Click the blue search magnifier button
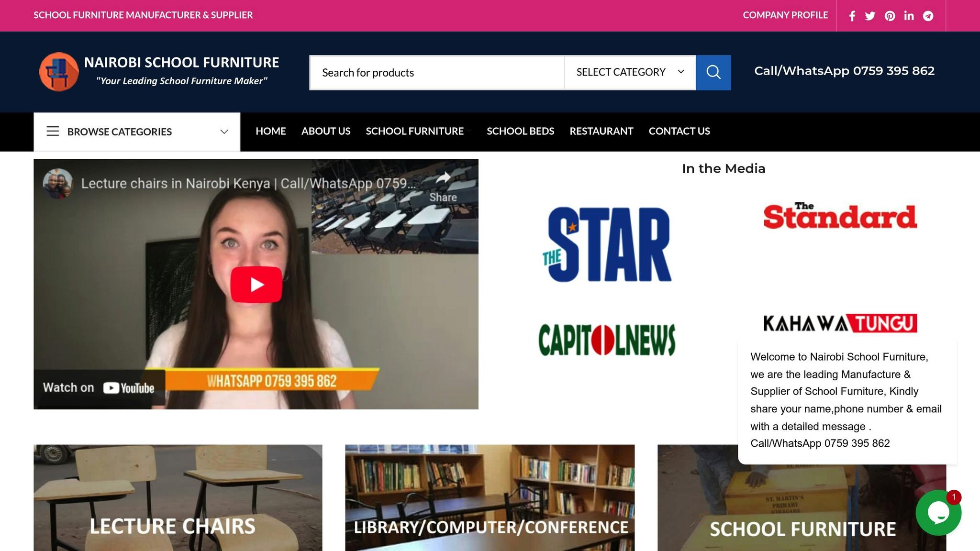The width and height of the screenshot is (980, 551). click(713, 72)
